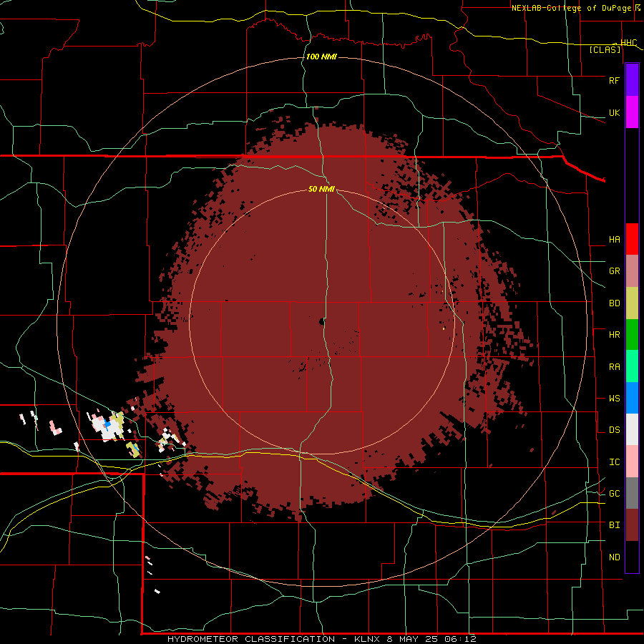This screenshot has width=644, height=644.
Task: Click the IC legend label
Action: [x=614, y=462]
